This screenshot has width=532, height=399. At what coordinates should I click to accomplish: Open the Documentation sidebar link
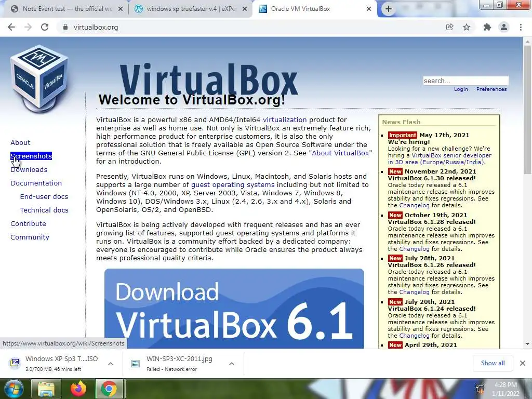pyautogui.click(x=36, y=183)
